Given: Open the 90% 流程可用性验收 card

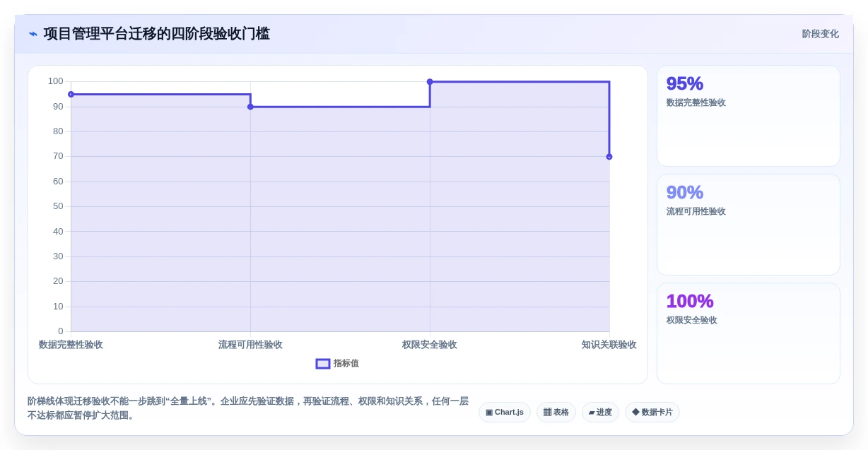Looking at the screenshot, I should point(749,225).
